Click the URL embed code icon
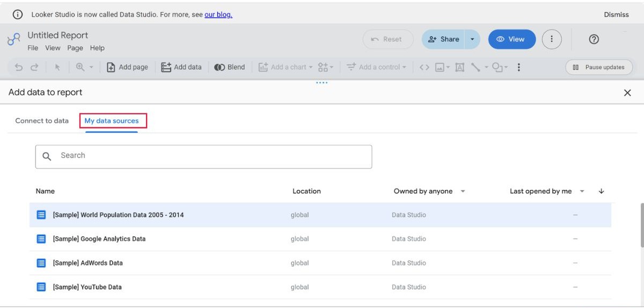 click(424, 67)
